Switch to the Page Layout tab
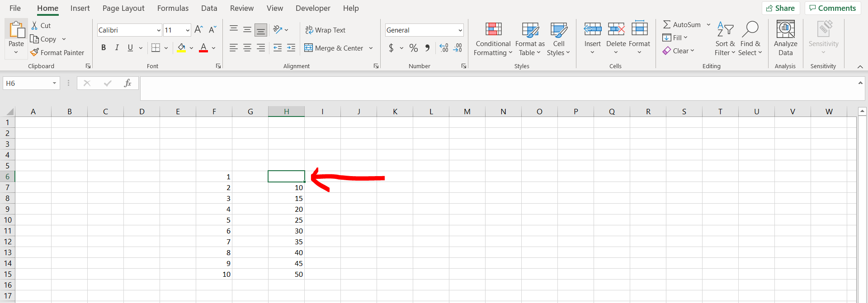This screenshot has width=868, height=303. [123, 8]
